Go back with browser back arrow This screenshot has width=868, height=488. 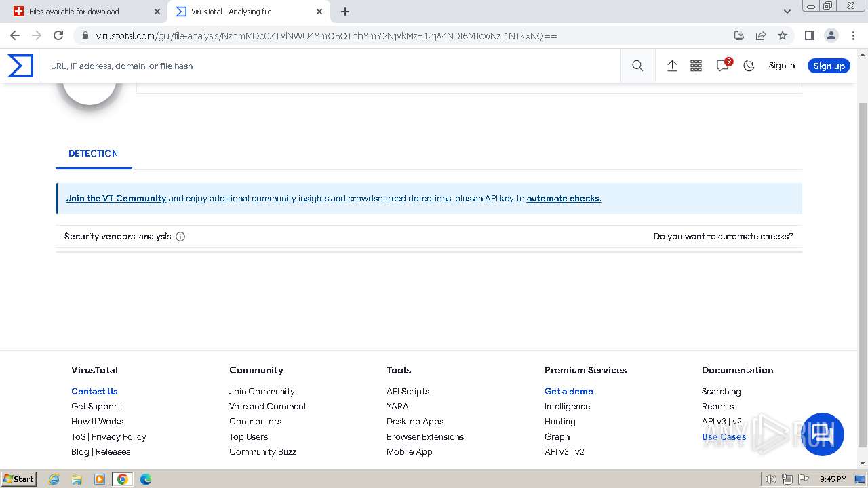click(15, 35)
